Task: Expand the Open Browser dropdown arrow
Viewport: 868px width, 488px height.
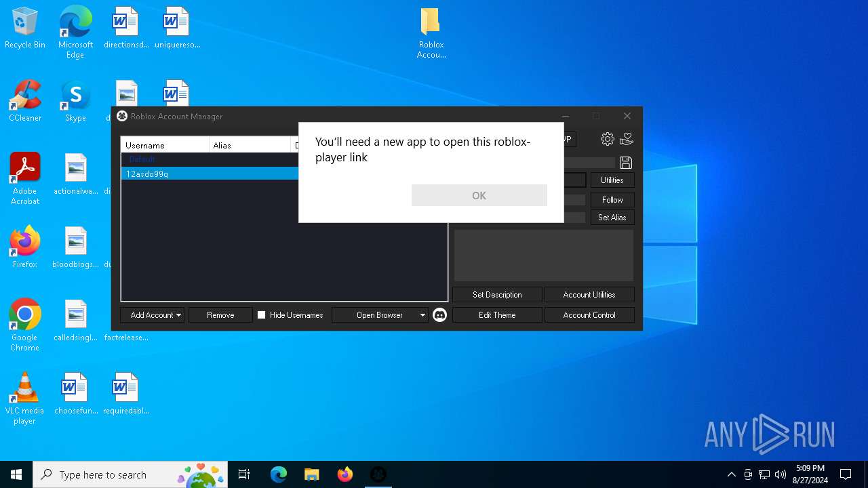Action: point(422,315)
